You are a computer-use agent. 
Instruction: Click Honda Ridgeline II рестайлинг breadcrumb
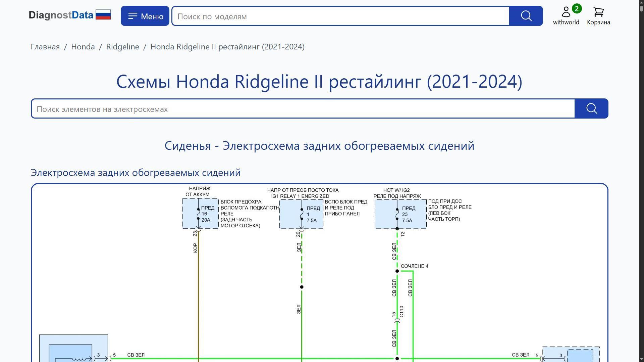click(x=227, y=47)
